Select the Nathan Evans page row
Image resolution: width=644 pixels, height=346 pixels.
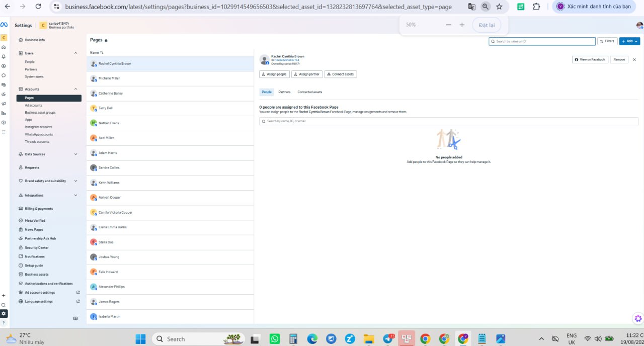click(170, 123)
